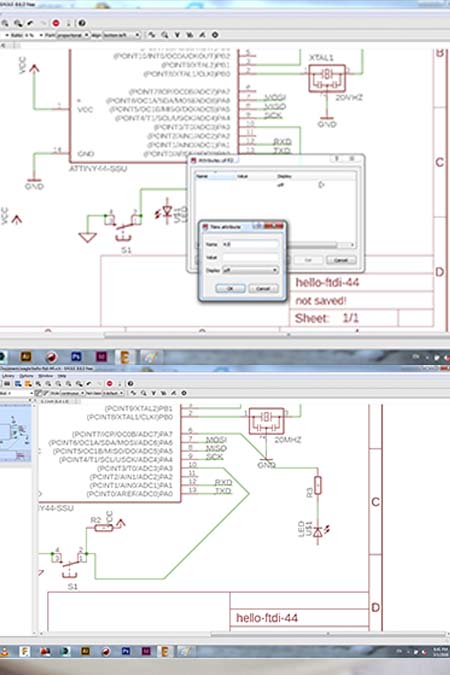Open the Photoshop Ps icon in the lower taskbar
Image resolution: width=450 pixels, height=675 pixels.
point(125,651)
